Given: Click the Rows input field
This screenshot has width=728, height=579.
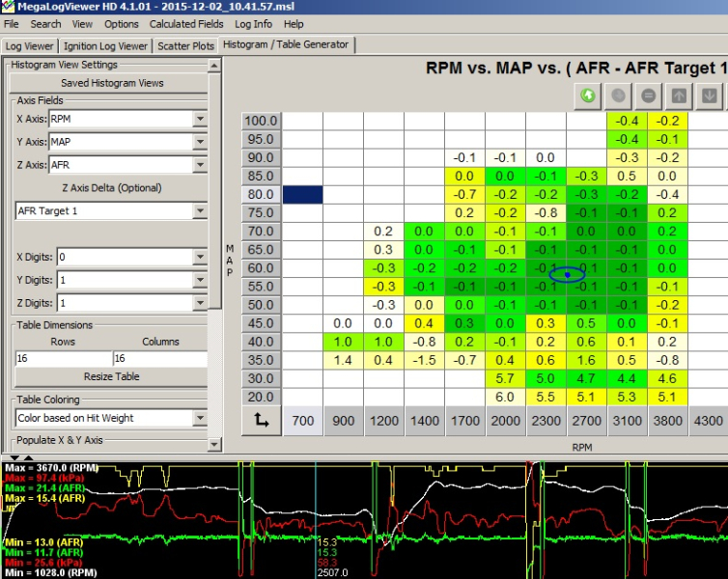Looking at the screenshot, I should pos(63,359).
